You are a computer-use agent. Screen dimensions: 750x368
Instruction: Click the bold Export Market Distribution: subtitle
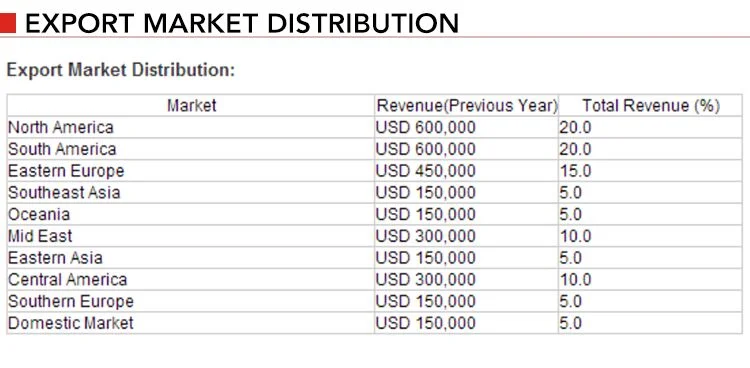(121, 70)
